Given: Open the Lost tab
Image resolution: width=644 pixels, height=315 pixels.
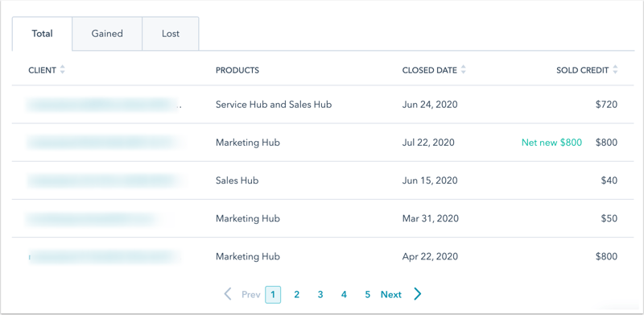Looking at the screenshot, I should point(171,34).
